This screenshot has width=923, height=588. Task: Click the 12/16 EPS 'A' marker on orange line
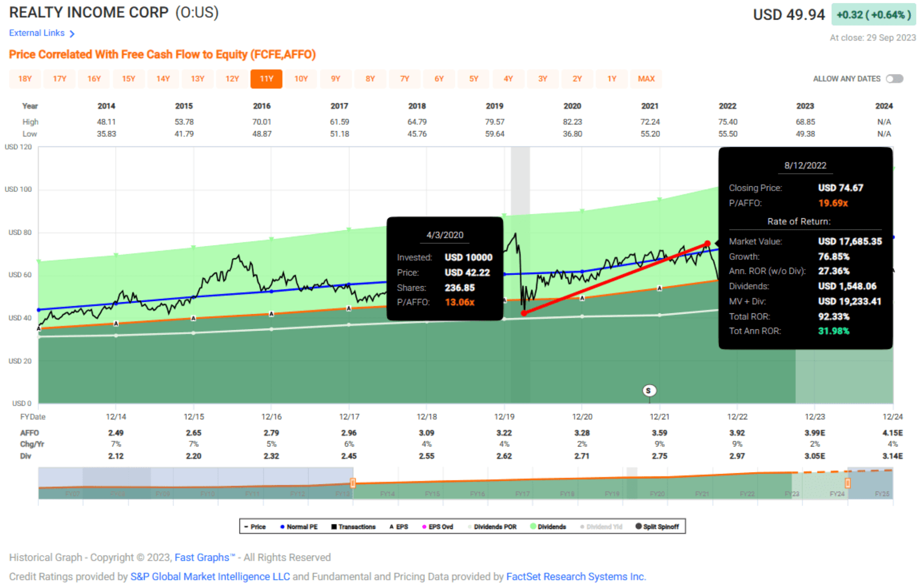271,314
